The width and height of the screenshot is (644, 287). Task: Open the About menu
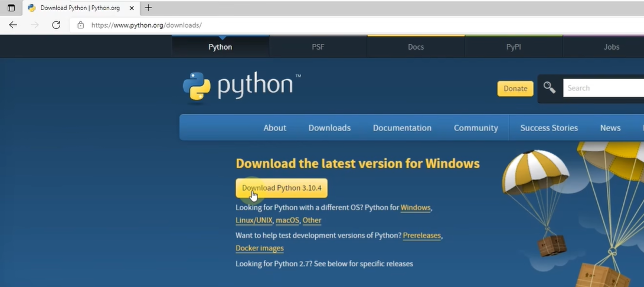274,128
